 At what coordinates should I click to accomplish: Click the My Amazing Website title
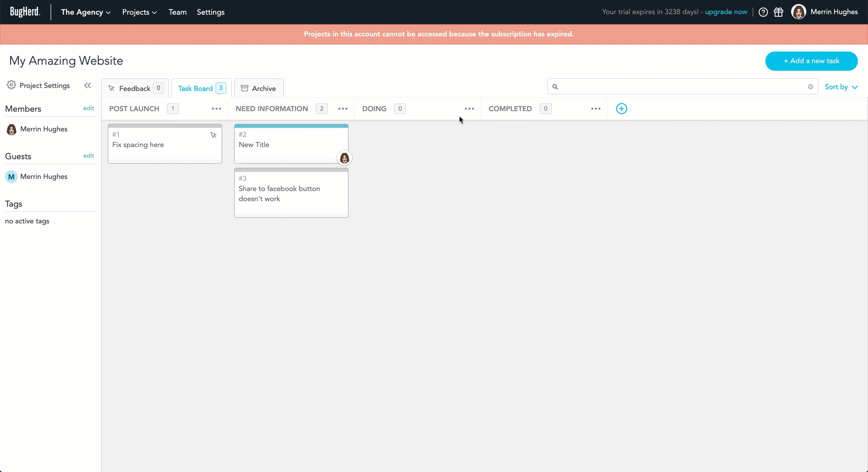pyautogui.click(x=66, y=61)
